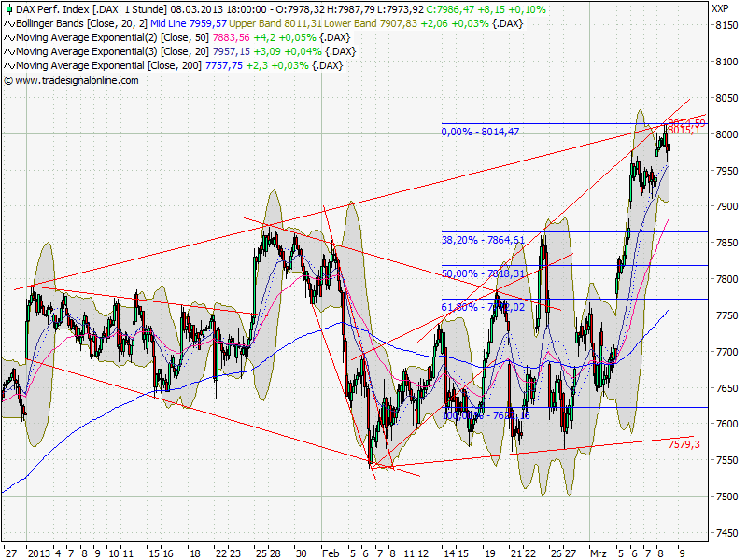Open the www.tradesignalonline.com link
747x560 pixels.
tap(77, 80)
